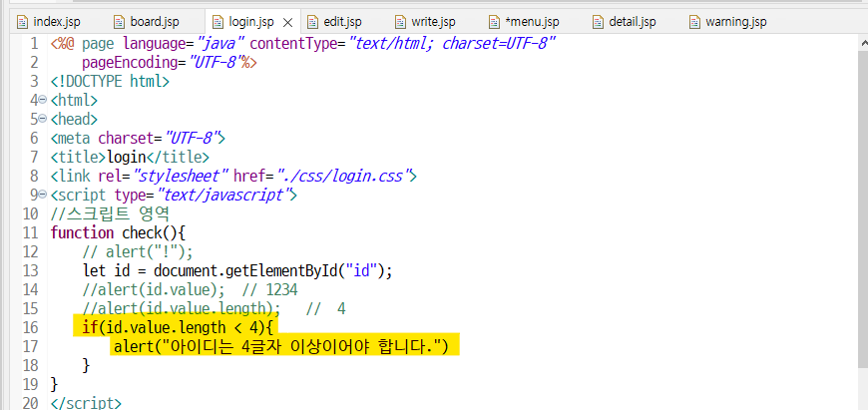
Task: Click the "let id = document.getElementById" line
Action: click(236, 270)
